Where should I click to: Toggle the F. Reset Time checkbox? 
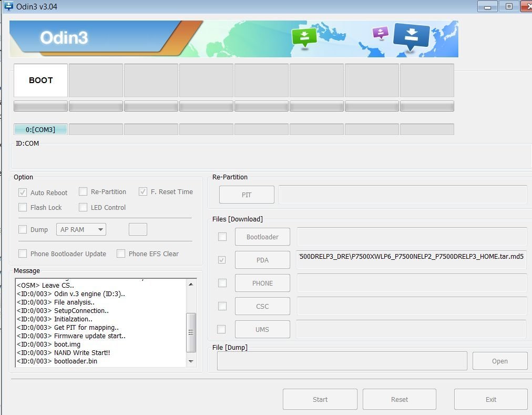tap(143, 191)
